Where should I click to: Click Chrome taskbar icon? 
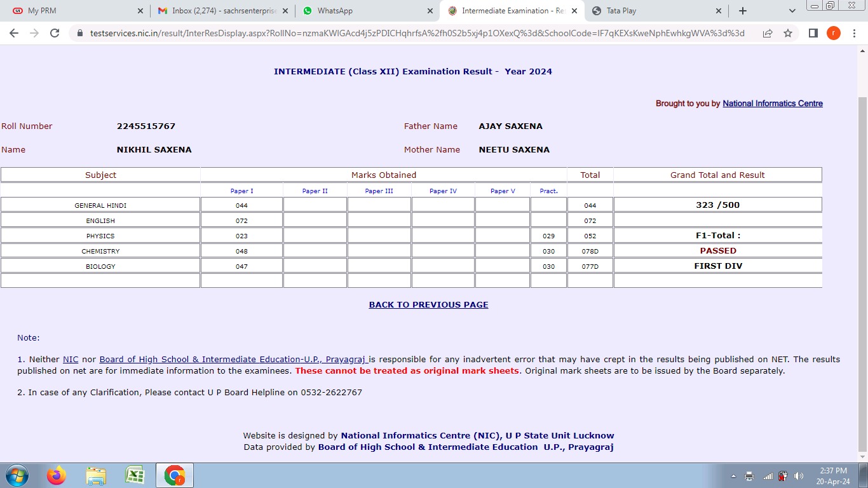174,475
